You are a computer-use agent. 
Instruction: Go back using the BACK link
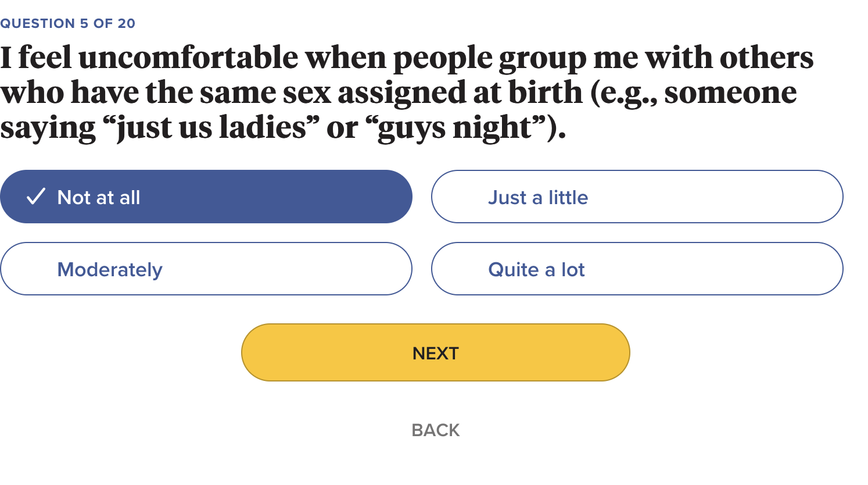(435, 430)
